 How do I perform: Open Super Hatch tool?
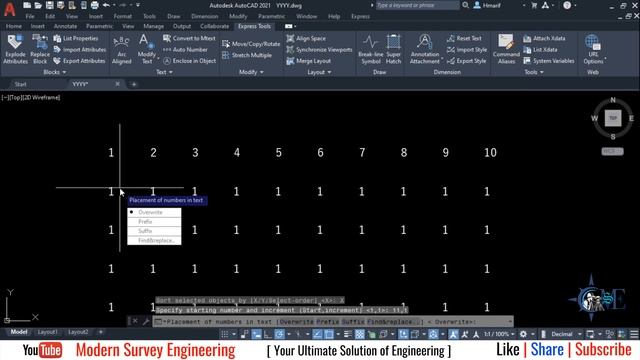tap(393, 49)
